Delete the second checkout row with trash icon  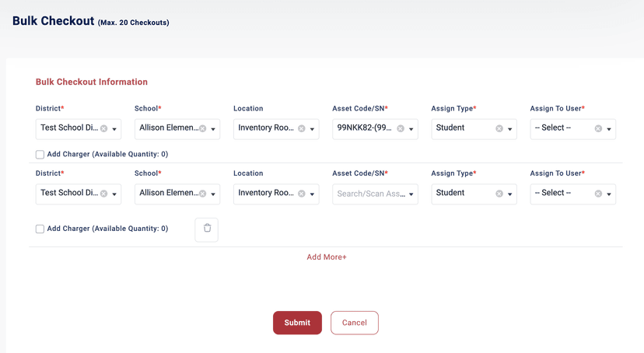click(207, 229)
